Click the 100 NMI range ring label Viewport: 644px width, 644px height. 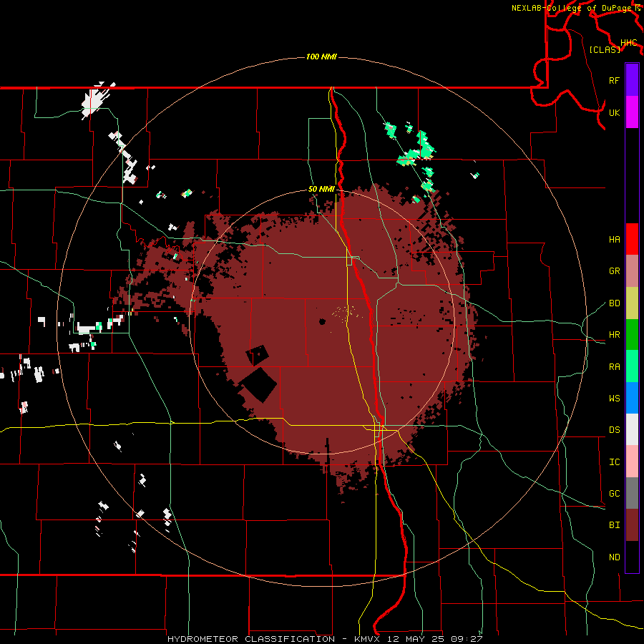click(321, 57)
